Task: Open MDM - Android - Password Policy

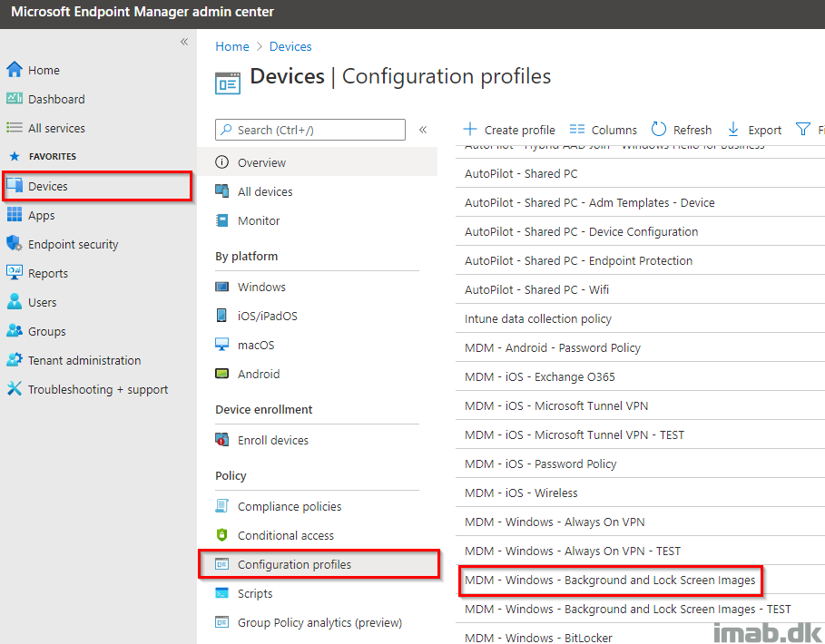Action: click(x=553, y=347)
